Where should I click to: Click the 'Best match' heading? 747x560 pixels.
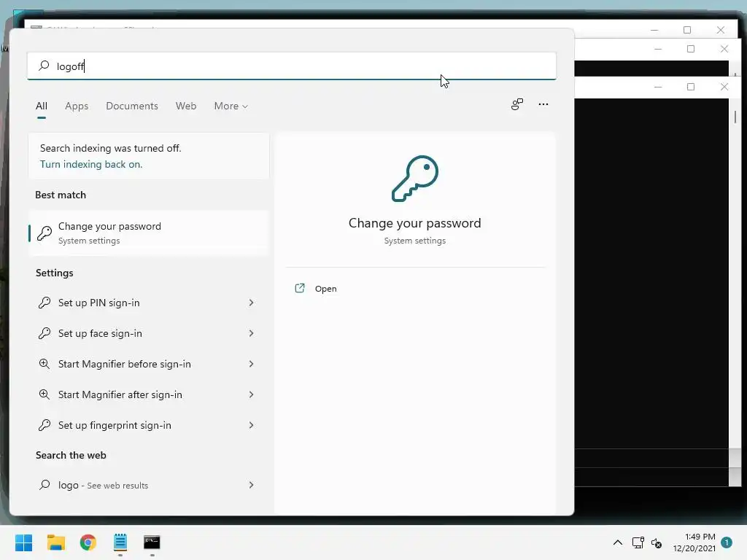point(61,195)
